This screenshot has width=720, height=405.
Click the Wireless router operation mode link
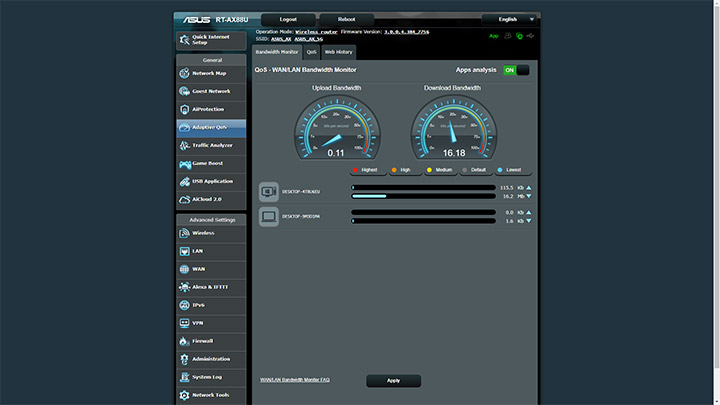click(x=316, y=32)
